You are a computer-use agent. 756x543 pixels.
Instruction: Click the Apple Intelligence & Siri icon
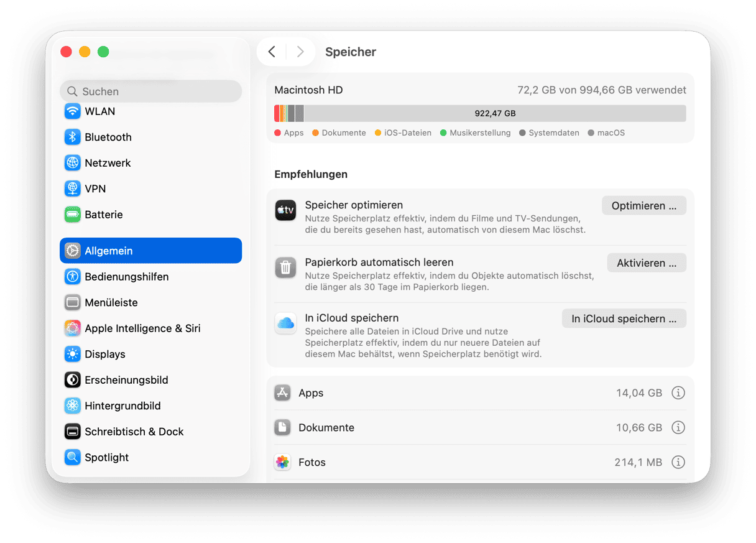[x=73, y=328]
